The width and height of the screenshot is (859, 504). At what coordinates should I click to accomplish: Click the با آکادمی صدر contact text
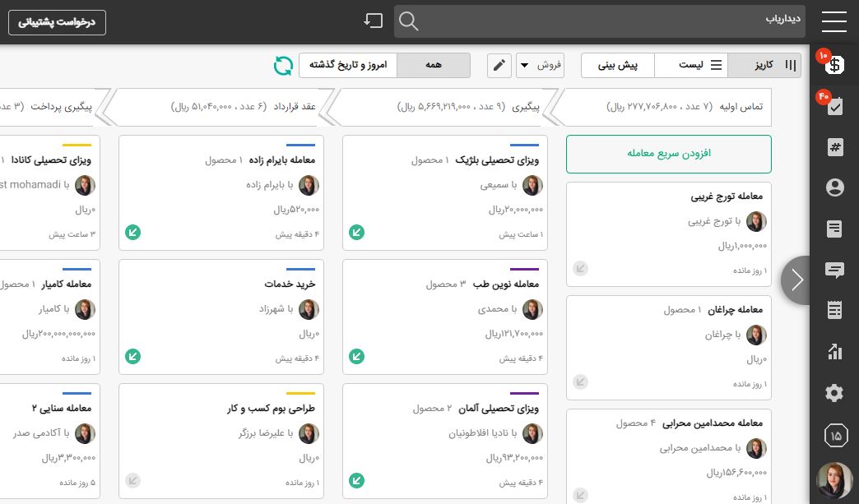(42, 433)
